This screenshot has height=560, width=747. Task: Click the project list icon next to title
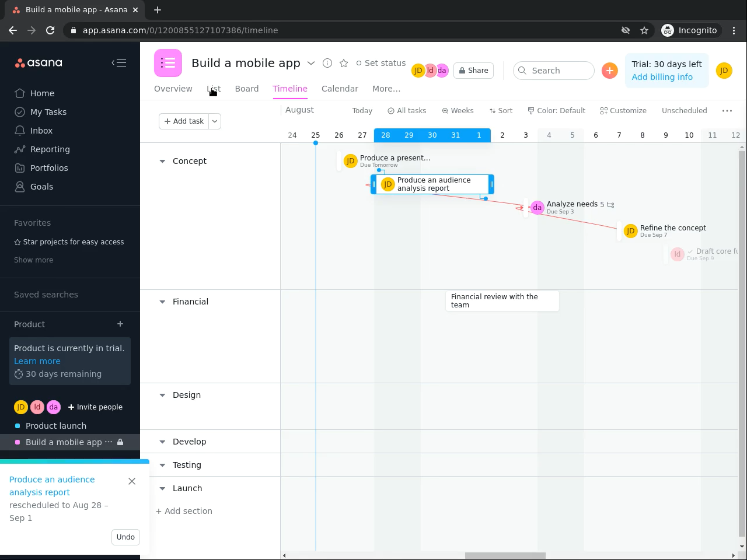pos(168,63)
